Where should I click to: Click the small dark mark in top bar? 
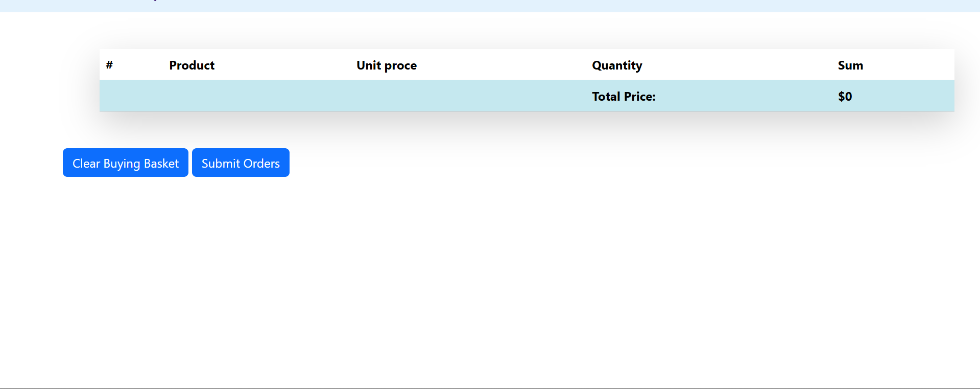coord(155,1)
